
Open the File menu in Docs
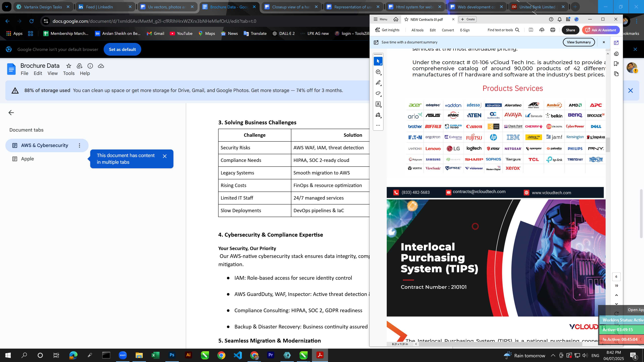click(24, 73)
